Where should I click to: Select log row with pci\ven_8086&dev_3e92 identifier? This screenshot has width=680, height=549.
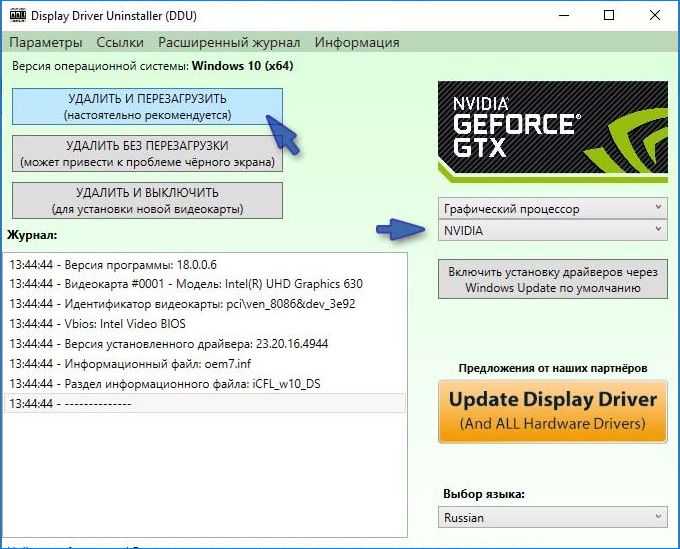click(x=205, y=304)
